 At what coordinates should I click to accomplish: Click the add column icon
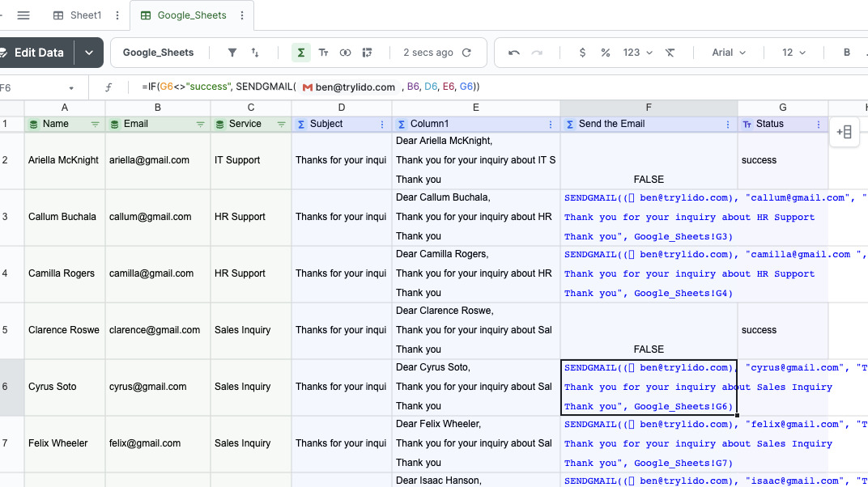click(845, 132)
